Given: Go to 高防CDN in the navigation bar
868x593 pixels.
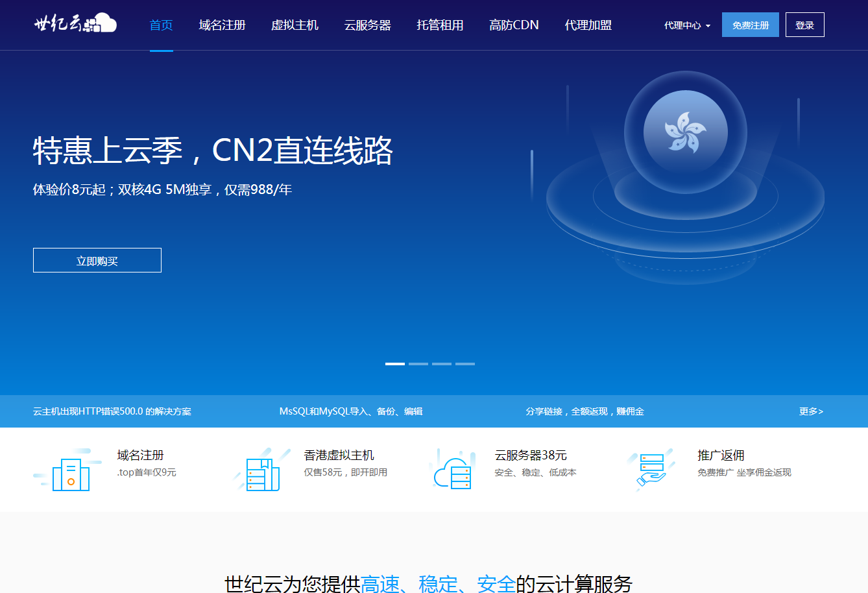Looking at the screenshot, I should [x=514, y=25].
